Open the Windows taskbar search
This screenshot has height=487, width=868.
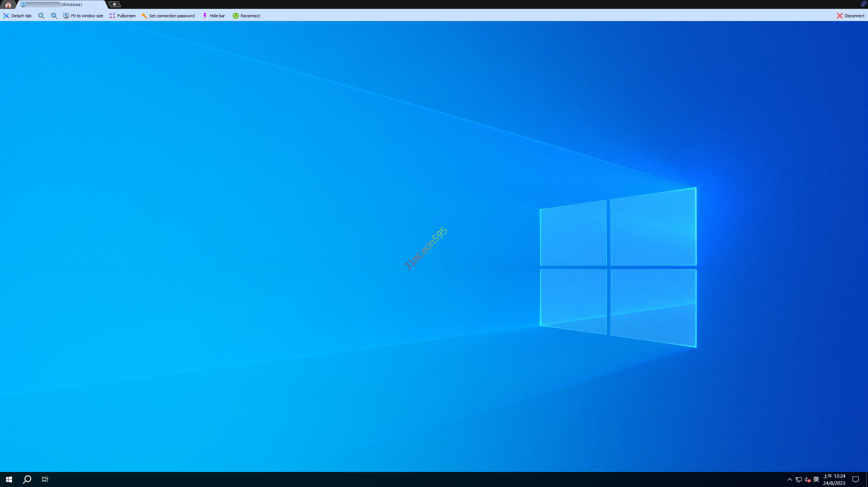pyautogui.click(x=27, y=479)
